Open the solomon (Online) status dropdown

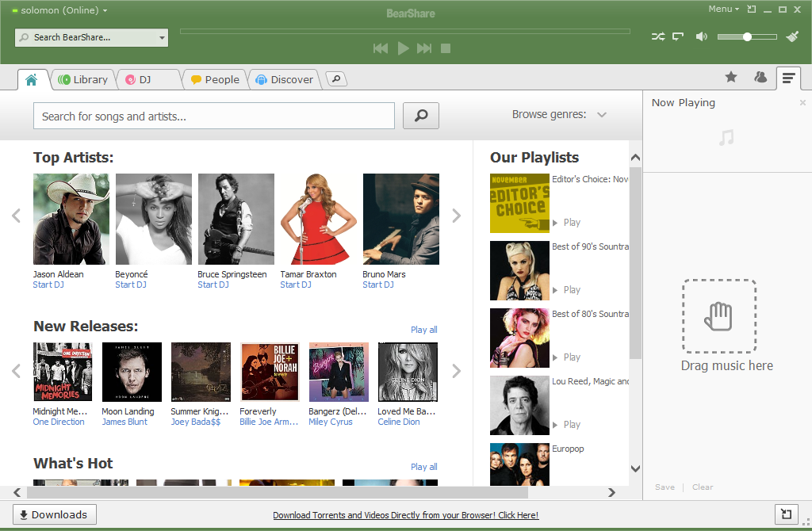(x=59, y=10)
